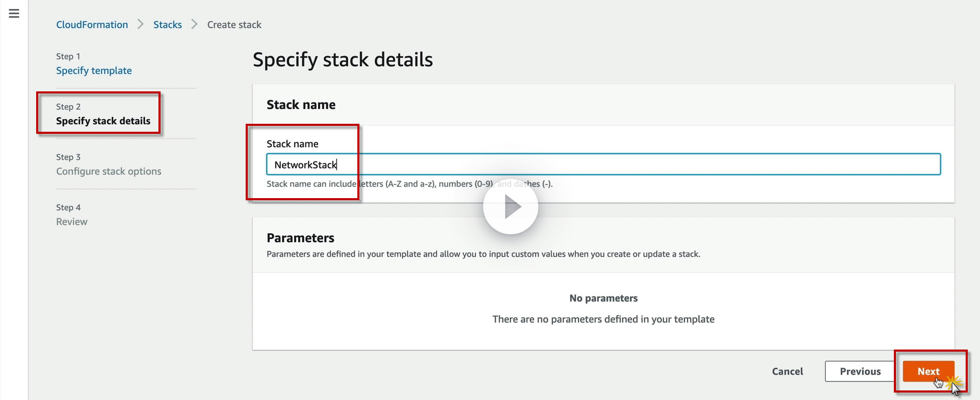Screen dimensions: 980x400
Task: Click the Parameters section heading
Action: point(300,238)
